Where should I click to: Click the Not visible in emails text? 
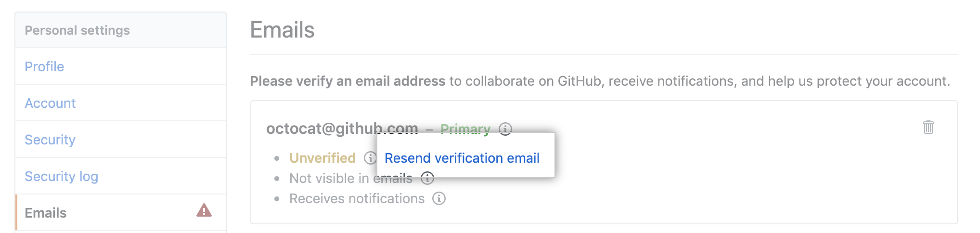pyautogui.click(x=331, y=179)
